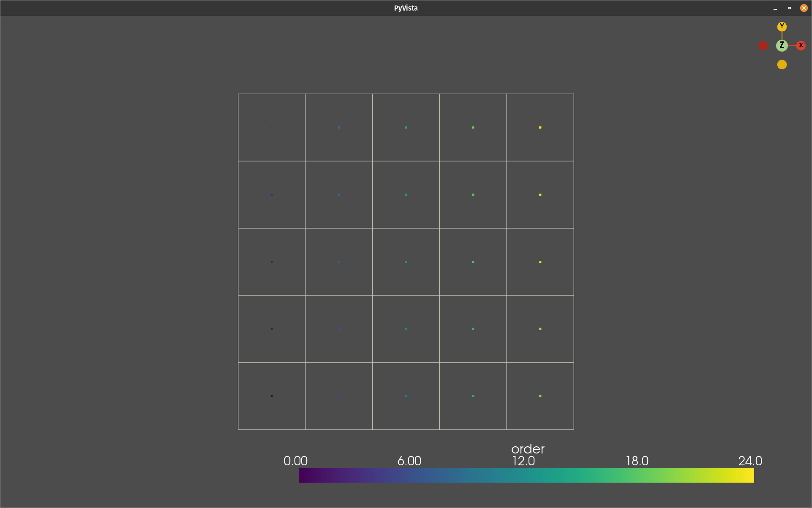Click the PyVista window title
812x508 pixels.
coord(406,8)
